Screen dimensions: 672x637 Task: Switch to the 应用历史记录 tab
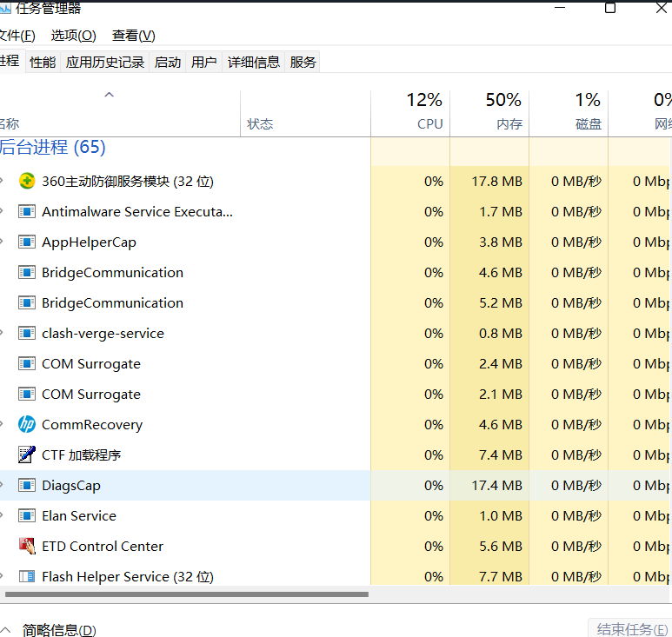click(x=105, y=62)
